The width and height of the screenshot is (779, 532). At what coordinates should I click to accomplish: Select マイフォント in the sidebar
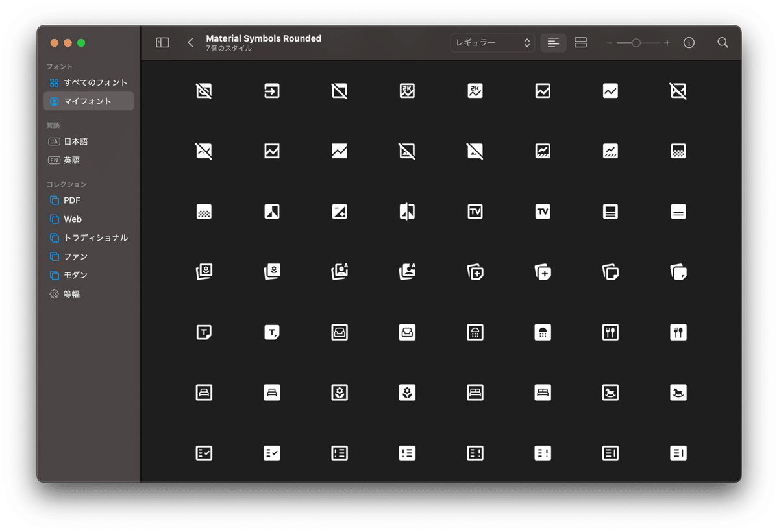tap(89, 101)
